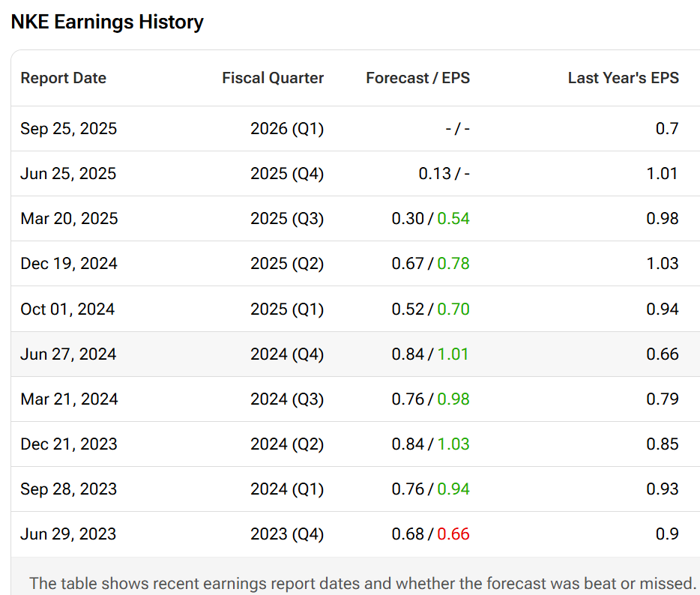Click the report date 'Mar 21, 2024'
The height and width of the screenshot is (595, 700).
(x=69, y=399)
